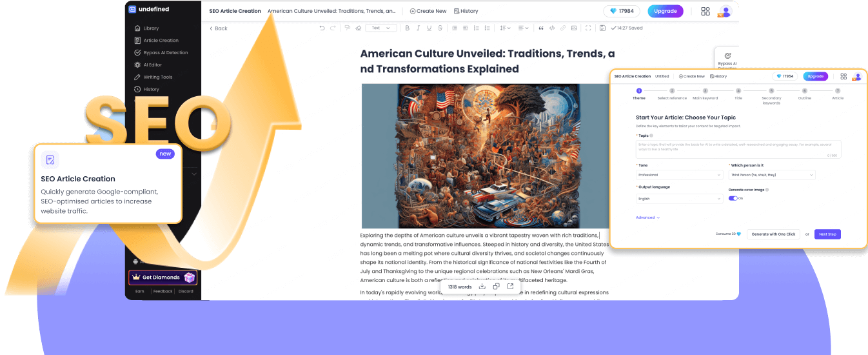Click the Redo icon in editor toolbar
Screen dimensions: 868x355
333,28
